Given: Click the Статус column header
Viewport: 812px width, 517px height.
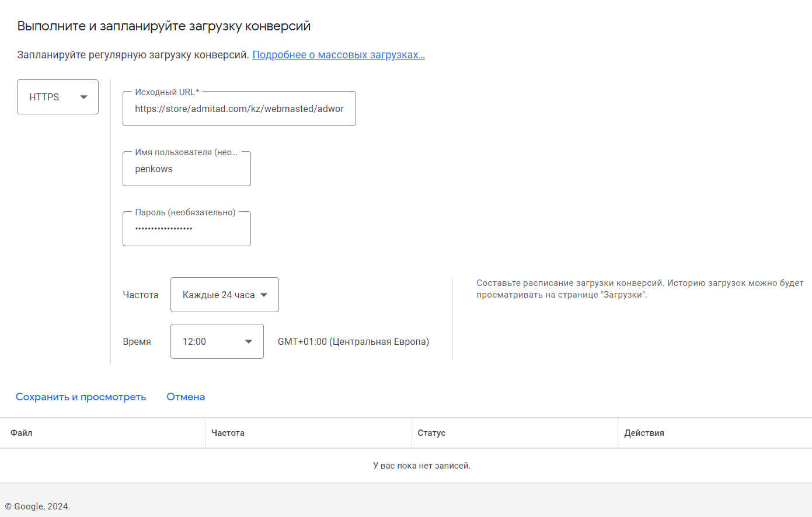Looking at the screenshot, I should pyautogui.click(x=431, y=433).
